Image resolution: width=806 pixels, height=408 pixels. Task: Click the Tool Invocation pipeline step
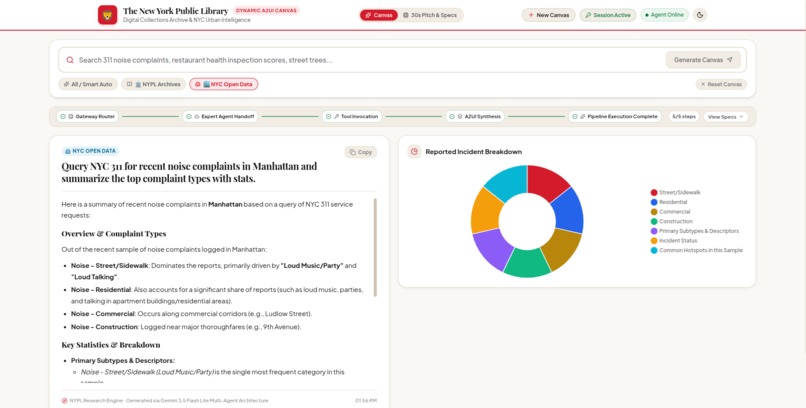(352, 117)
